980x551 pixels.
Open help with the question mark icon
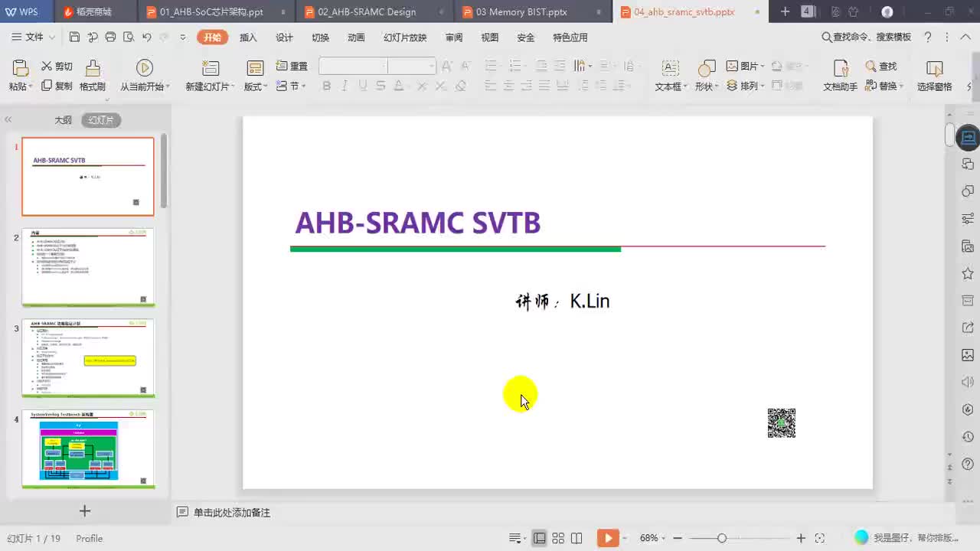[x=928, y=37]
